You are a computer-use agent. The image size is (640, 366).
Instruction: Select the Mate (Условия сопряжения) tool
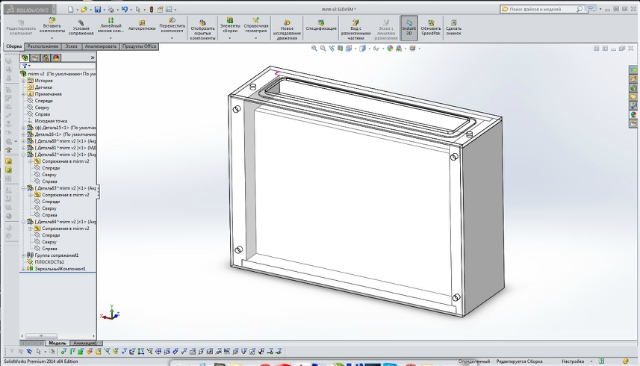coord(81,28)
